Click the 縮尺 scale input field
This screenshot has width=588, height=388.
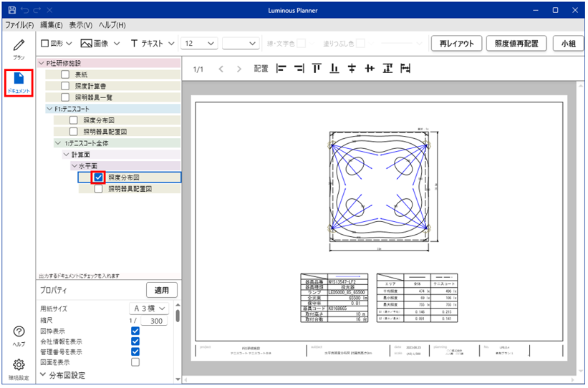pyautogui.click(x=153, y=321)
